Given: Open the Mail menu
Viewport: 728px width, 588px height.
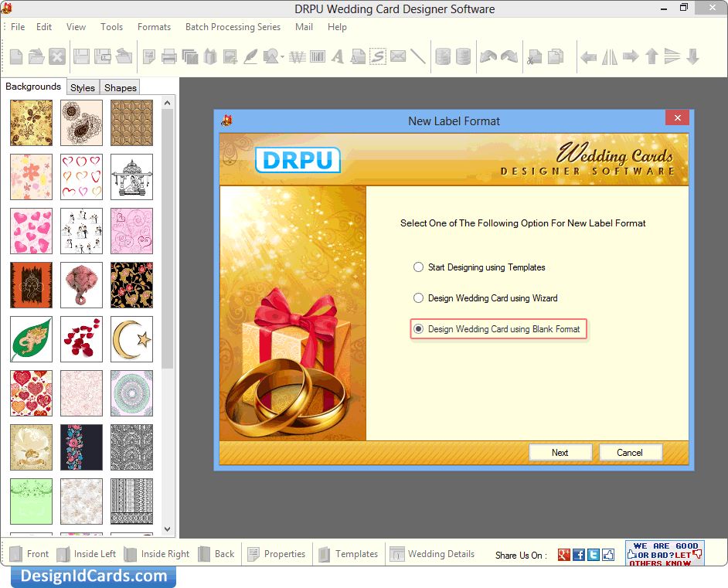Looking at the screenshot, I should click(304, 27).
